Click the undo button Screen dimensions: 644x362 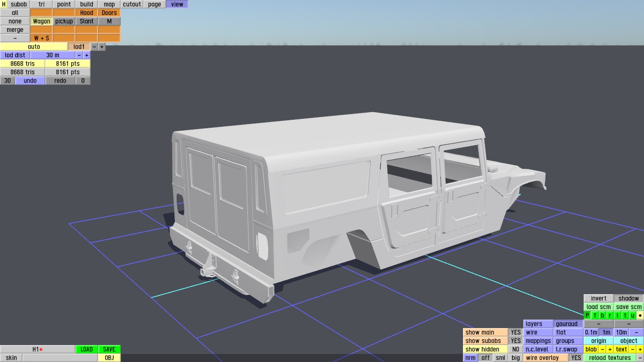30,81
